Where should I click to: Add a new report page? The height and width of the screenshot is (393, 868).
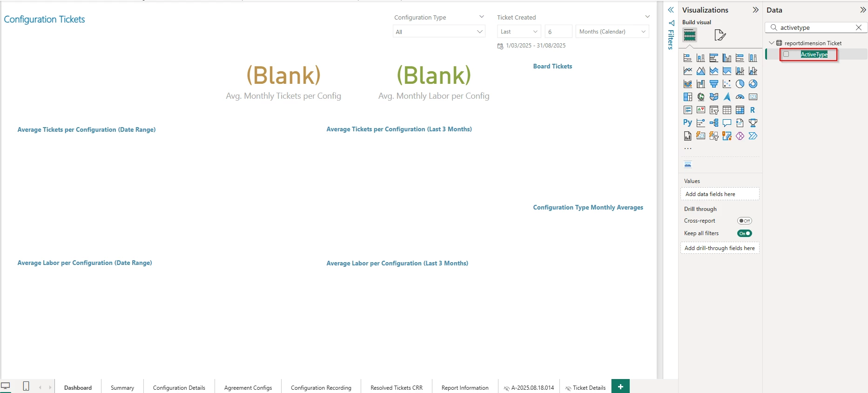[620, 386]
